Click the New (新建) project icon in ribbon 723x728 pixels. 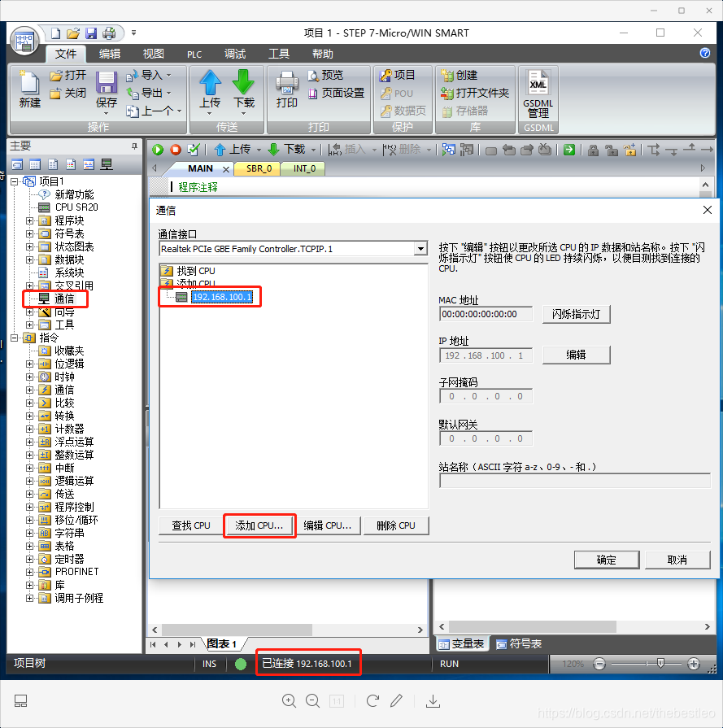click(x=29, y=83)
